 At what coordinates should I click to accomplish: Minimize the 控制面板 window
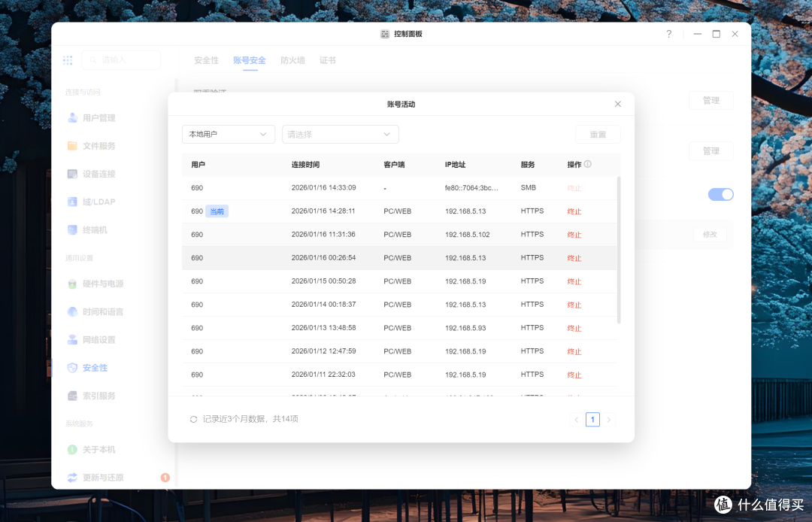698,34
